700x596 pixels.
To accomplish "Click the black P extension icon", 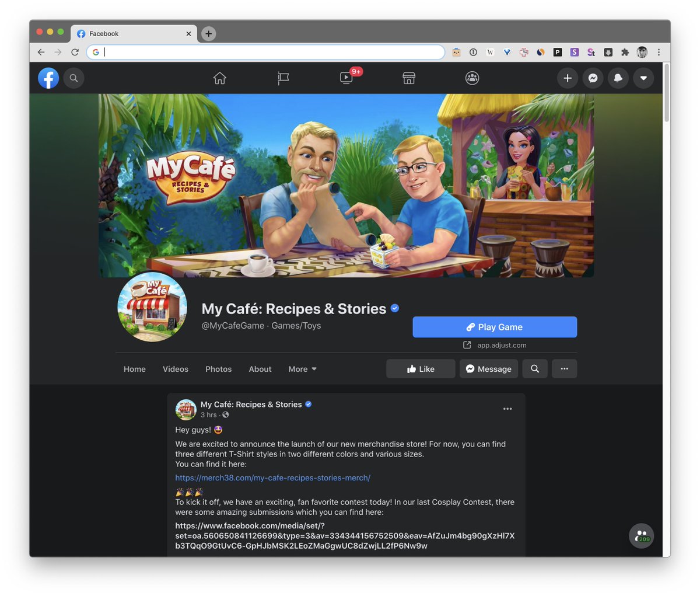I will (x=558, y=52).
